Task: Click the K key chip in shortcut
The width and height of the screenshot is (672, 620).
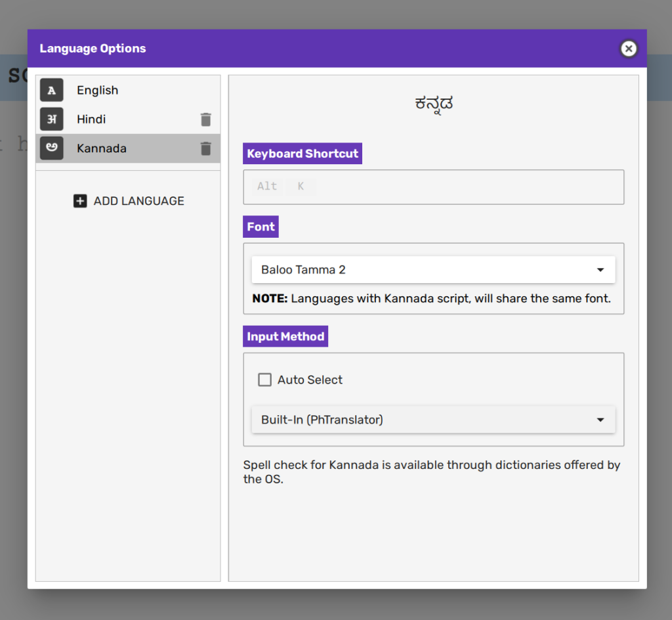Action: (x=301, y=187)
